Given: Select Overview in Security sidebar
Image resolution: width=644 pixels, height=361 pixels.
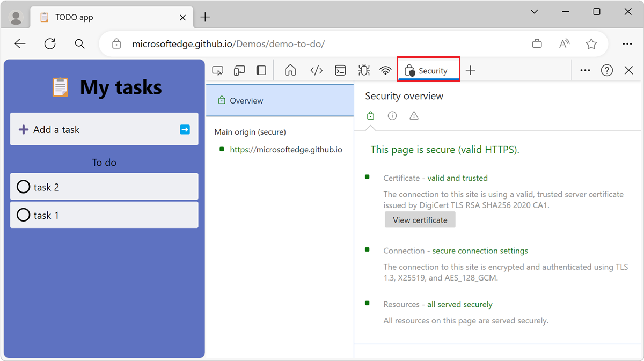Looking at the screenshot, I should [280, 100].
